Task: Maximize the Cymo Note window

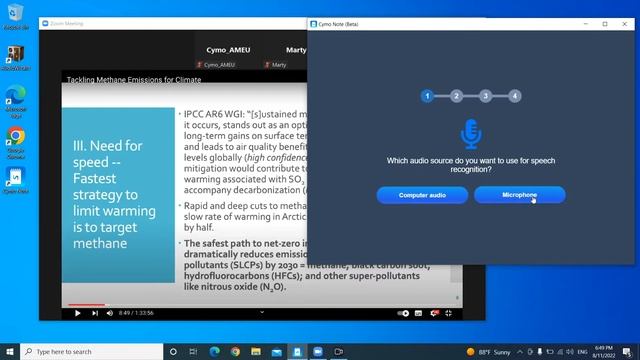Action: (x=605, y=24)
